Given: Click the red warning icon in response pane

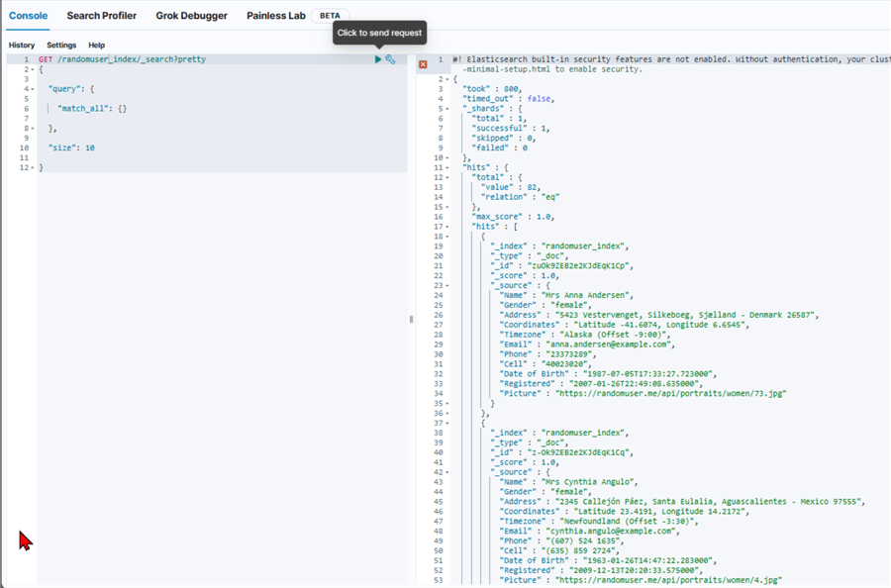Looking at the screenshot, I should pyautogui.click(x=423, y=64).
